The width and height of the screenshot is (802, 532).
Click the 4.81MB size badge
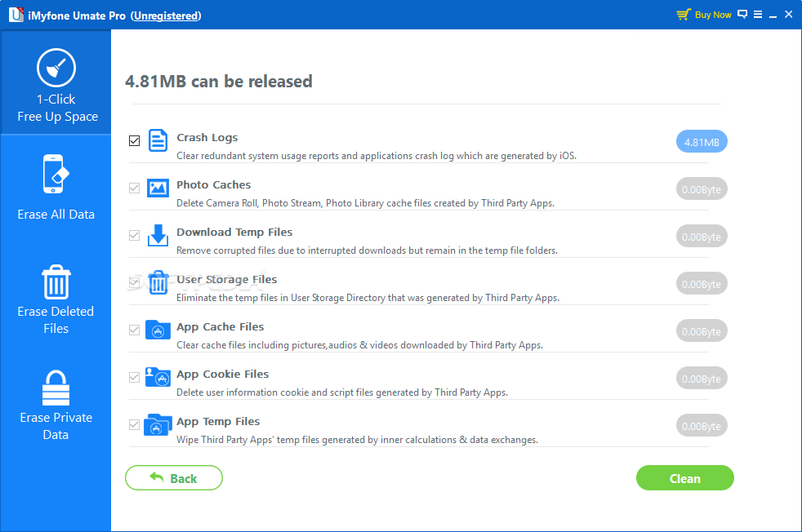(702, 141)
